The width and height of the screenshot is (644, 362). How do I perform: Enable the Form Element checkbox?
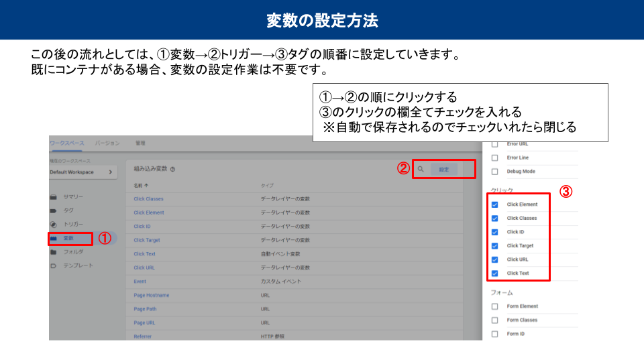coord(495,306)
